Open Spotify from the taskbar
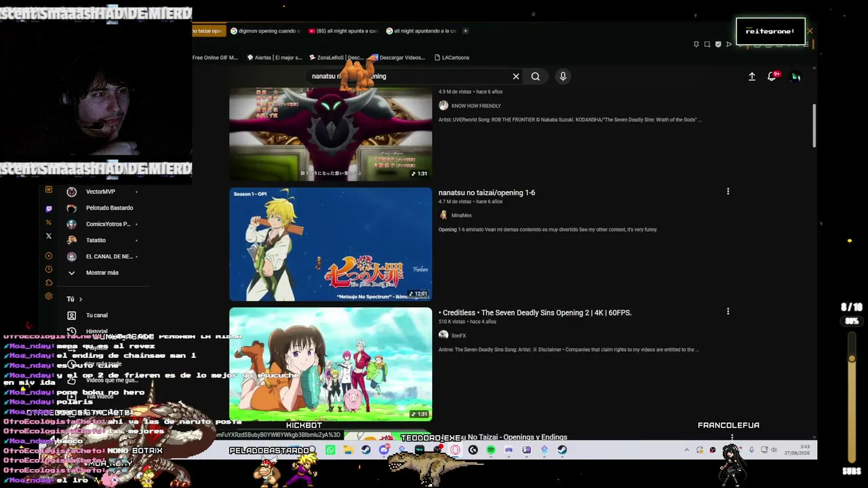 tap(491, 450)
